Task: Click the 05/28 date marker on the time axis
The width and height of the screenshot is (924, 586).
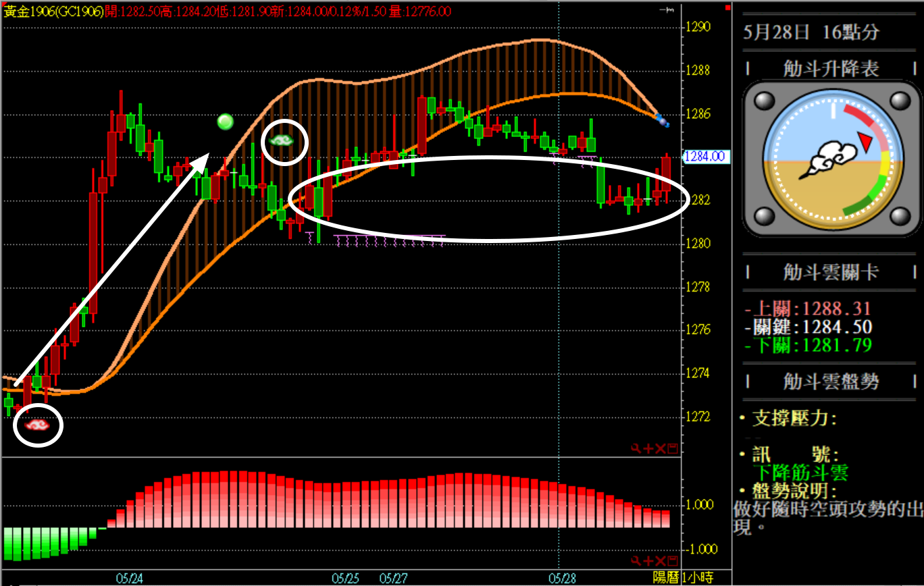Action: [x=562, y=579]
